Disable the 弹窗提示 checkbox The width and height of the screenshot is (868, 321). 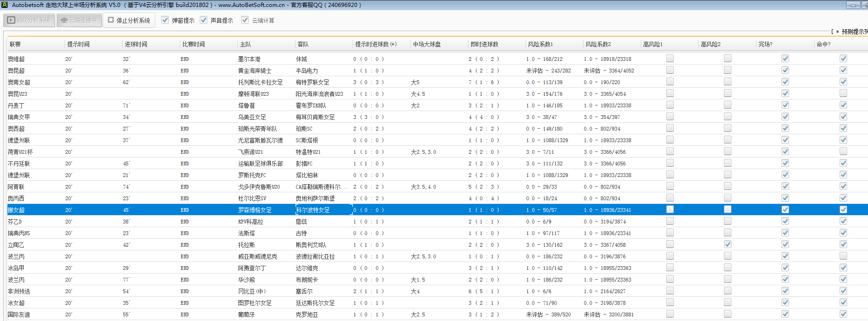pyautogui.click(x=165, y=20)
